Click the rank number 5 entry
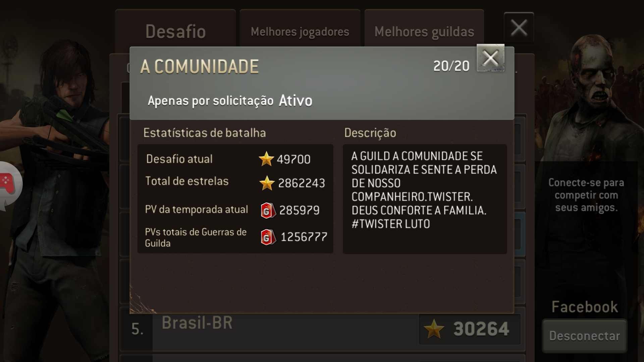644x362 pixels. pos(137,329)
